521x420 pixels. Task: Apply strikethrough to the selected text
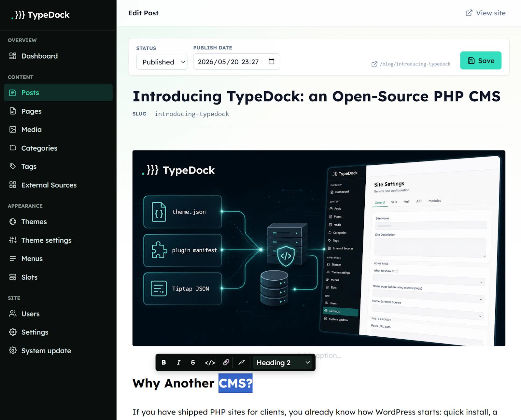193,362
